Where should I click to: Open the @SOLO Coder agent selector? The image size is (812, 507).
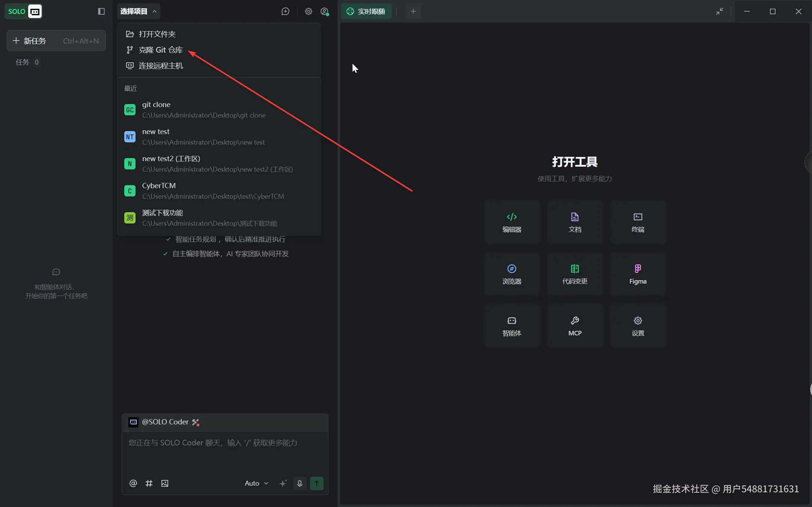tap(164, 422)
